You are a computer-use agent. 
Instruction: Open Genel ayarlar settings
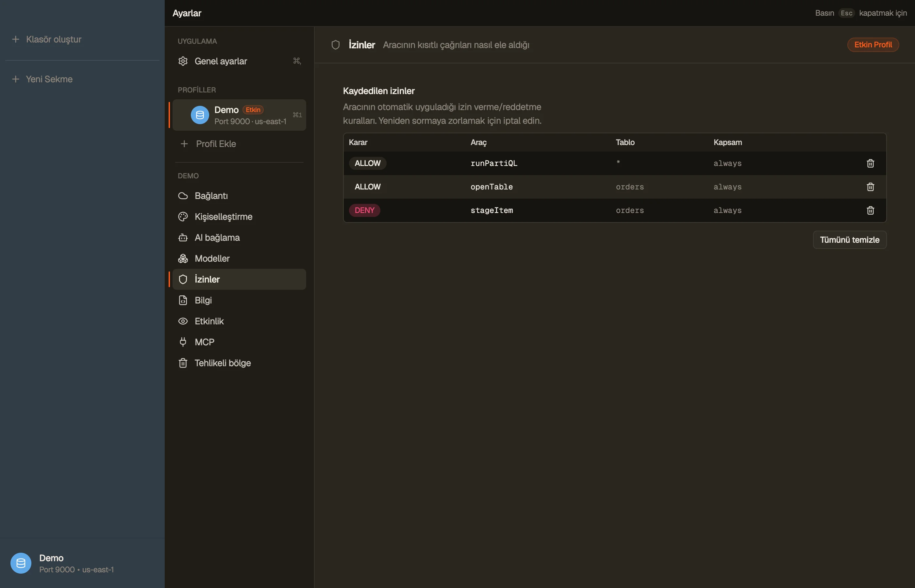(x=239, y=61)
